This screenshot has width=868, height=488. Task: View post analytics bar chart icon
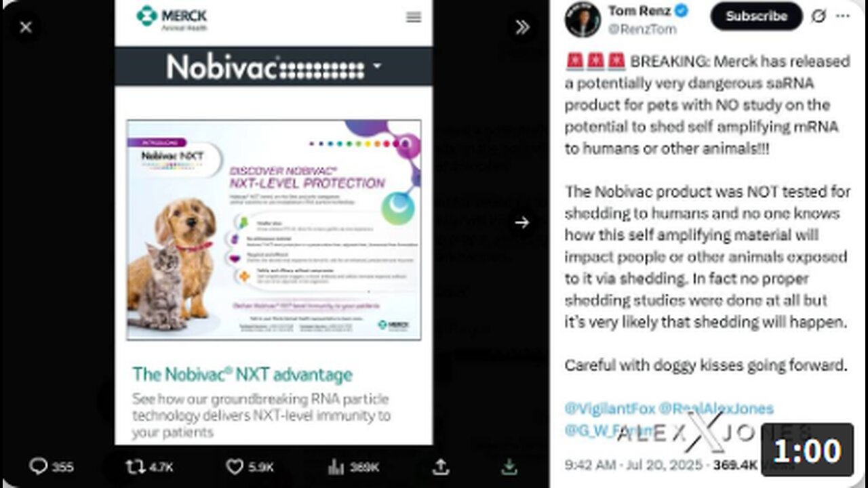click(x=336, y=466)
